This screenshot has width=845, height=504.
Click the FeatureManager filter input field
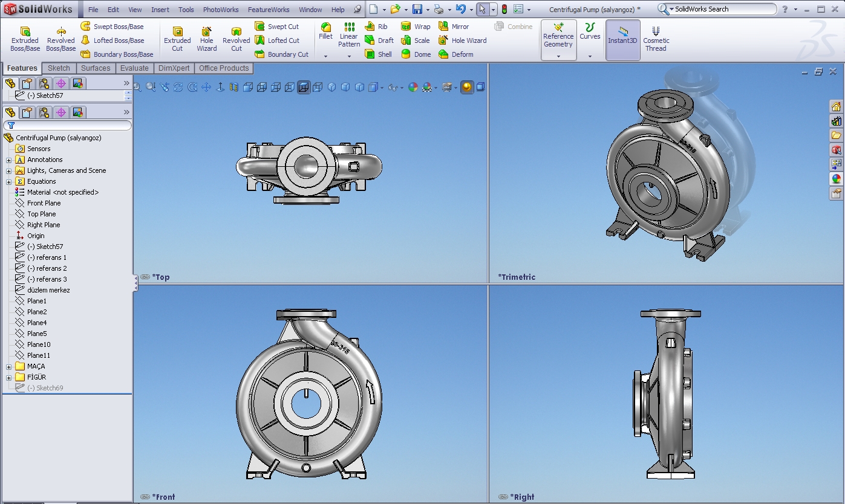point(67,126)
